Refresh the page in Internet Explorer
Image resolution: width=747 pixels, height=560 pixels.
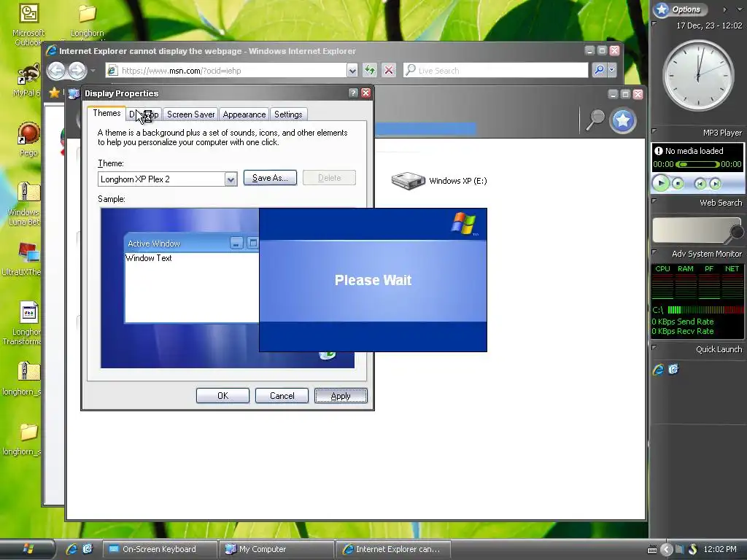point(370,71)
